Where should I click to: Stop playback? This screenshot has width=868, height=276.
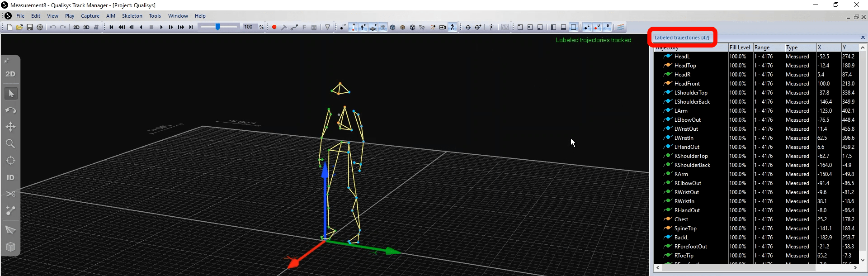tap(151, 27)
